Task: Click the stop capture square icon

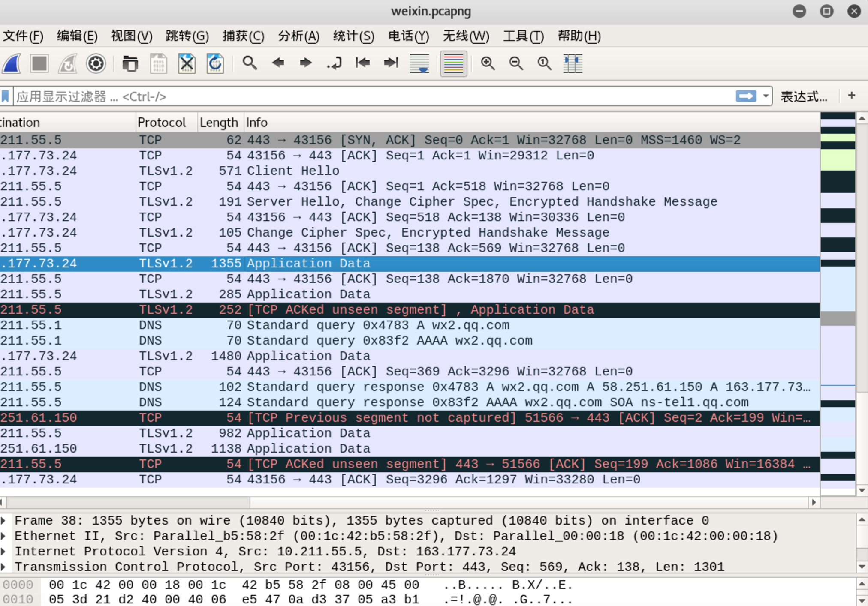Action: coord(39,64)
